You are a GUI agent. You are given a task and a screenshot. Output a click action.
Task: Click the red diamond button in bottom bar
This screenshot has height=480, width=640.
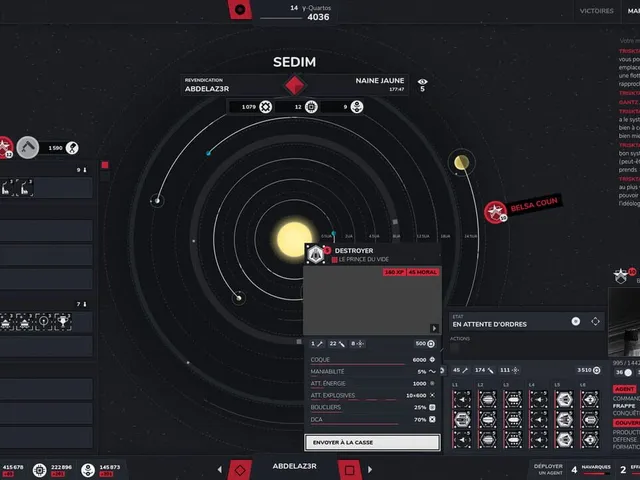click(240, 470)
